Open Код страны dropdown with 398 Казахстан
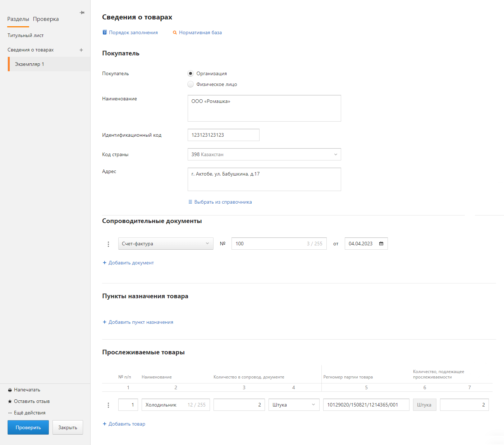The height and width of the screenshot is (445, 504). 264,154
